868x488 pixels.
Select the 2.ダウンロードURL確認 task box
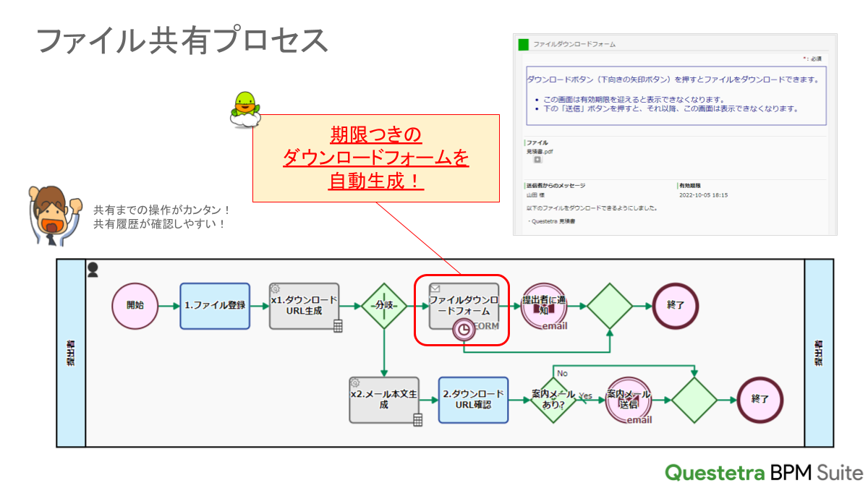[474, 398]
